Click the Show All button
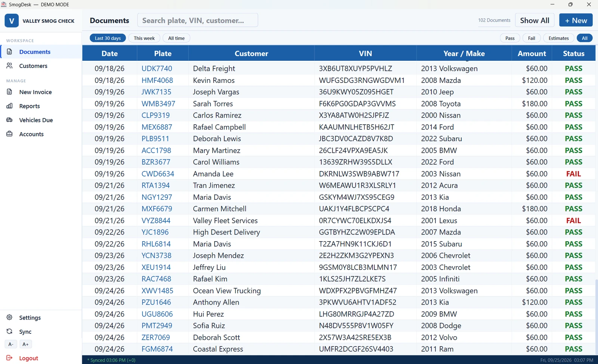598x364 pixels. pos(534,20)
